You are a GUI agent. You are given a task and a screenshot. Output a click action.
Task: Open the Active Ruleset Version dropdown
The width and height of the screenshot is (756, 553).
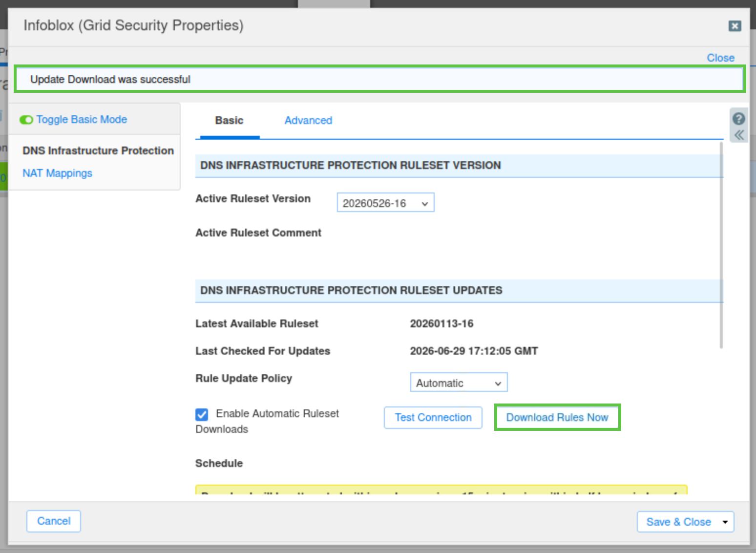point(385,203)
